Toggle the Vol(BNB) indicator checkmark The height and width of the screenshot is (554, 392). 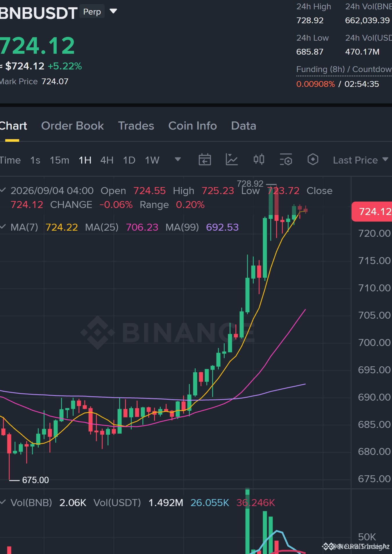click(x=3, y=502)
